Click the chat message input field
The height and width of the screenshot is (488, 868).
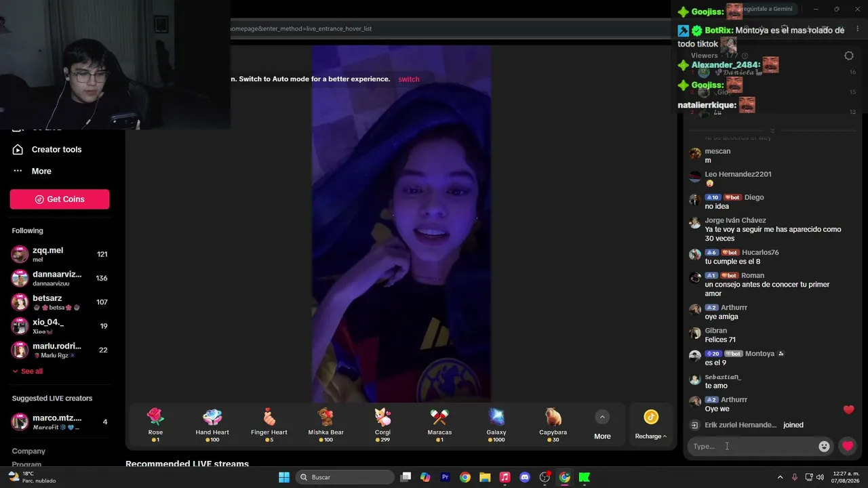point(753,446)
